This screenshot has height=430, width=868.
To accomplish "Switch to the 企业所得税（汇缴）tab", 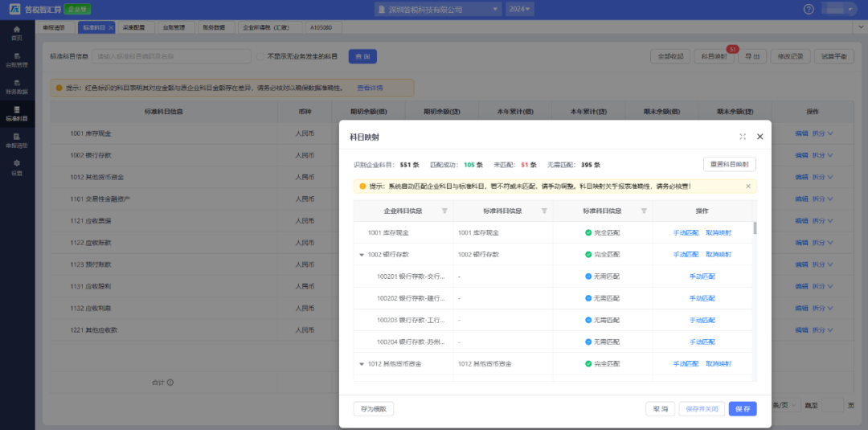I will (269, 27).
